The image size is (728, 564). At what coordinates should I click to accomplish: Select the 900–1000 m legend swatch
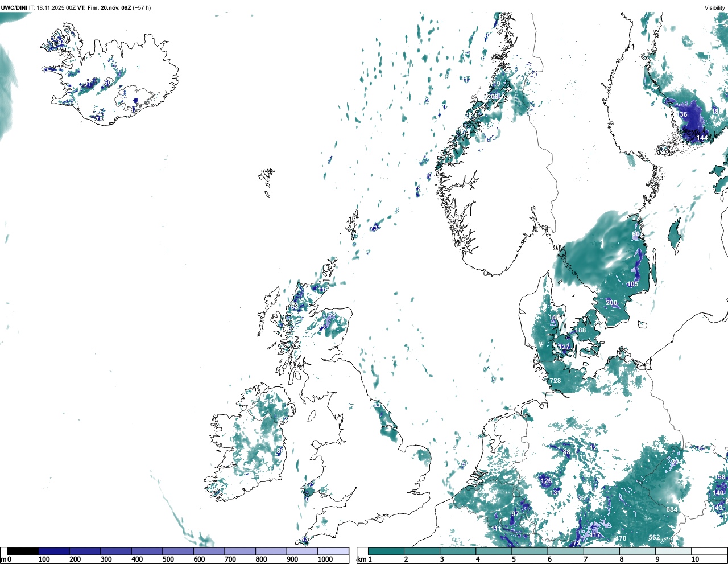click(x=302, y=551)
